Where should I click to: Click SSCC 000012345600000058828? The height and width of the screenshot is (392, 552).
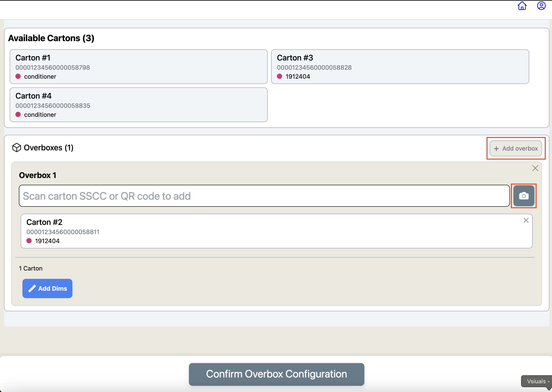(314, 68)
